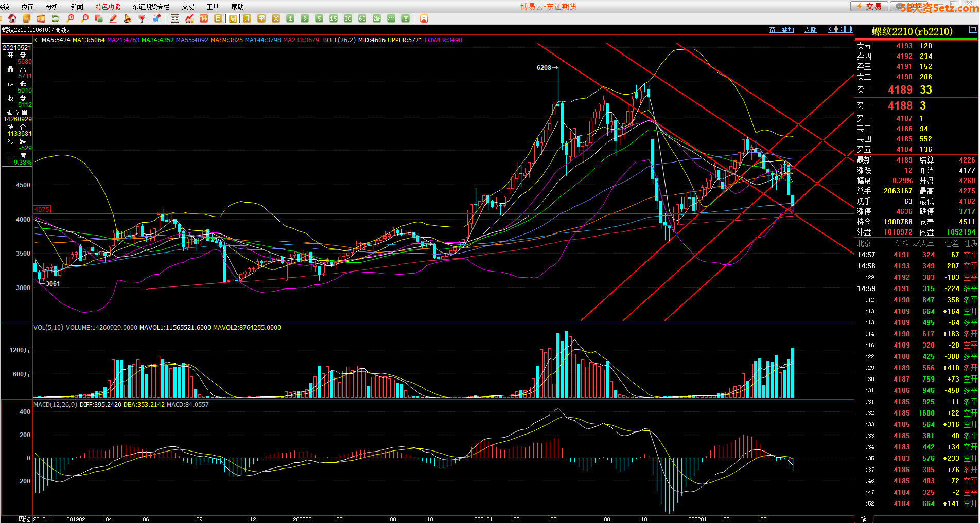Switch to 4hr period
The image size is (980, 523).
pyautogui.click(x=391, y=19)
